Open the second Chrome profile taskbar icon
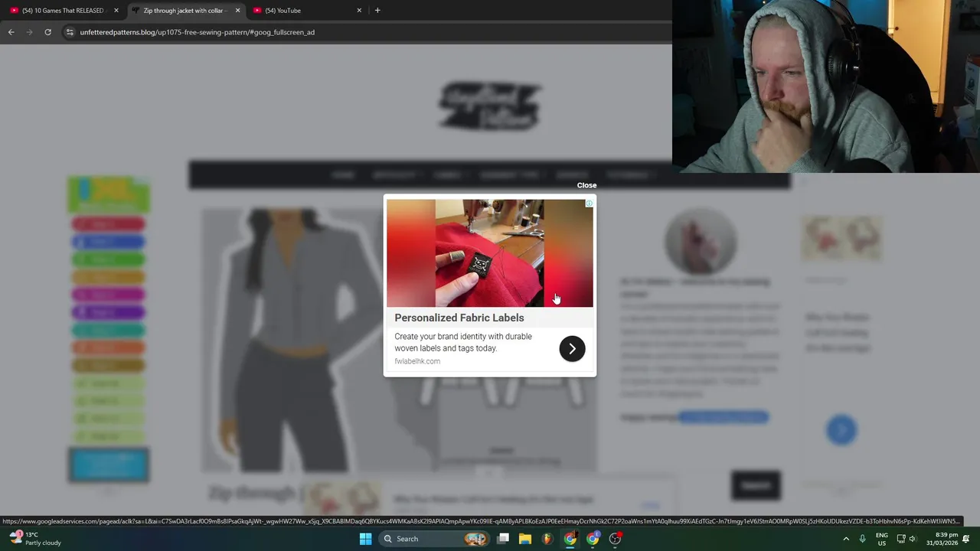980x551 pixels. click(x=593, y=539)
